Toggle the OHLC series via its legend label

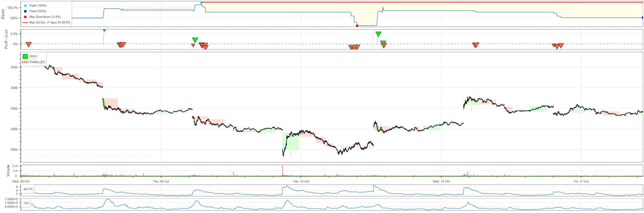[x=33, y=56]
